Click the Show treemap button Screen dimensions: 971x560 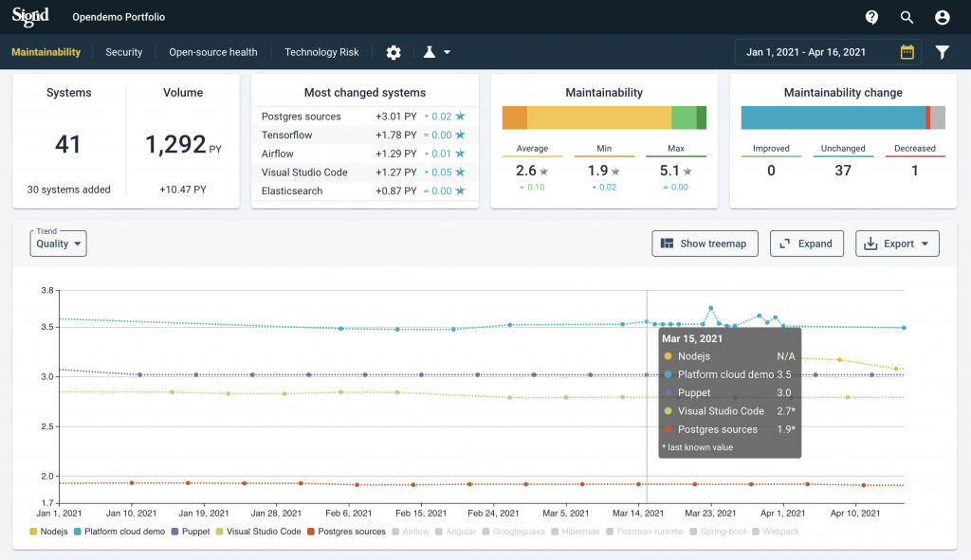pos(705,244)
